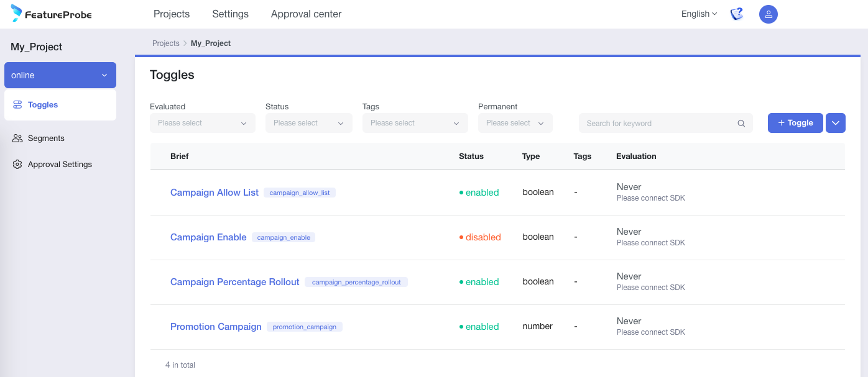Focus the Search for keyword field
The height and width of the screenshot is (377, 868).
click(x=658, y=124)
